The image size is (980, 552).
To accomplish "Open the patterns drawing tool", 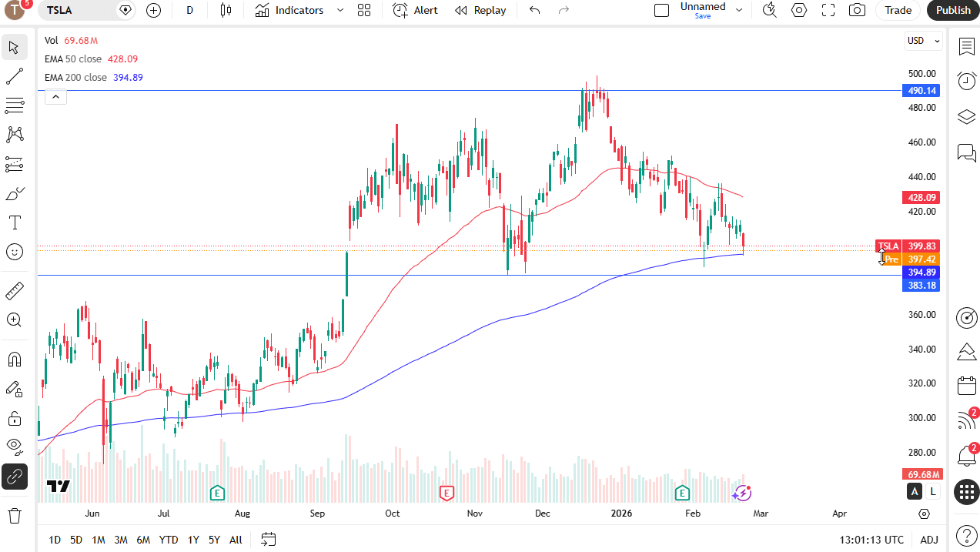I will click(14, 135).
